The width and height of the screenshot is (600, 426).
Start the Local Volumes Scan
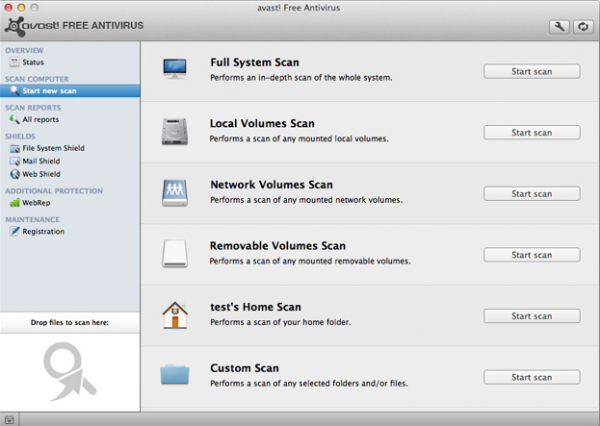coord(532,133)
